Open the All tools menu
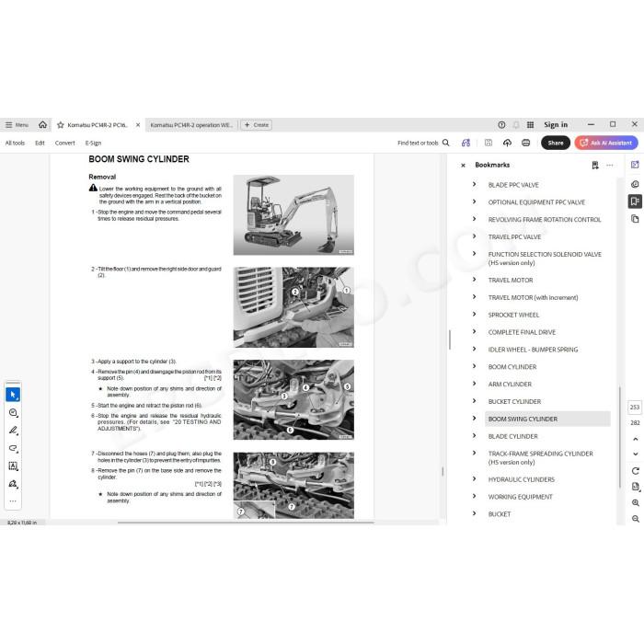The width and height of the screenshot is (644, 644). pyautogui.click(x=15, y=143)
